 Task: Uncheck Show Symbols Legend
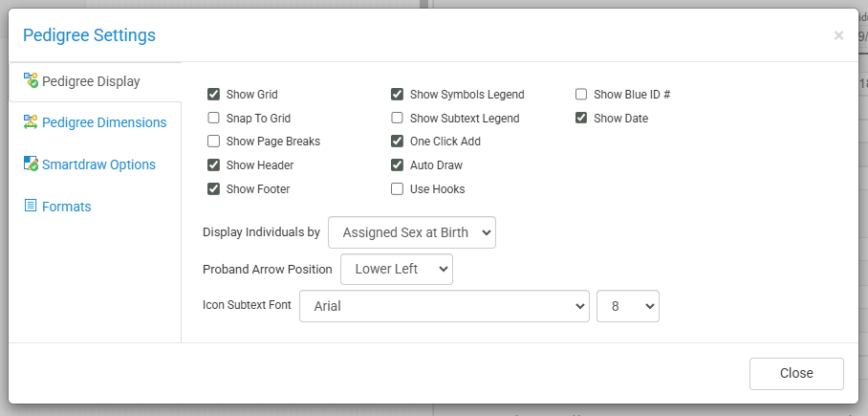(398, 95)
